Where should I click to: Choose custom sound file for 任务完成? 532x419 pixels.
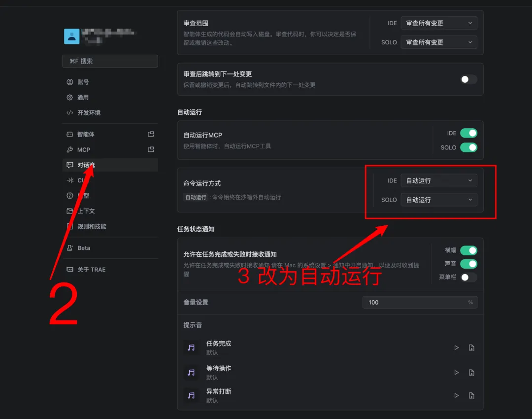point(471,348)
